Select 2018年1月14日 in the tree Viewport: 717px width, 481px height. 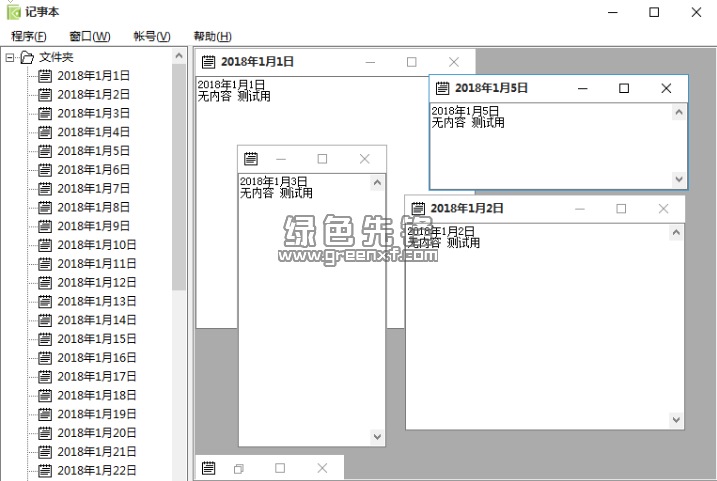pos(96,320)
